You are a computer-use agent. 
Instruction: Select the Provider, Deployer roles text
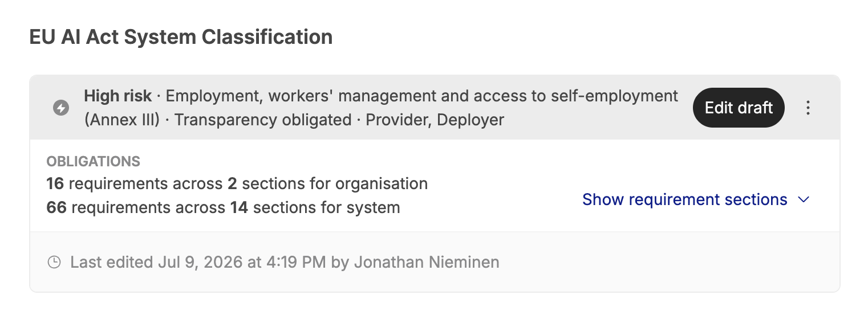435,120
